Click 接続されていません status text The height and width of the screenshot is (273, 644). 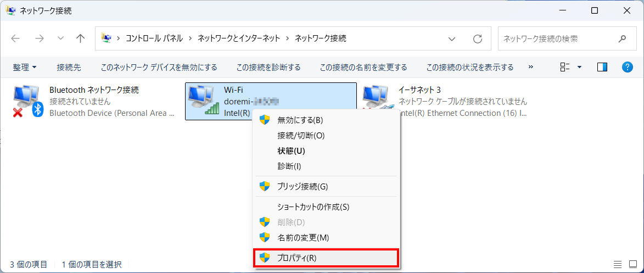pos(80,101)
